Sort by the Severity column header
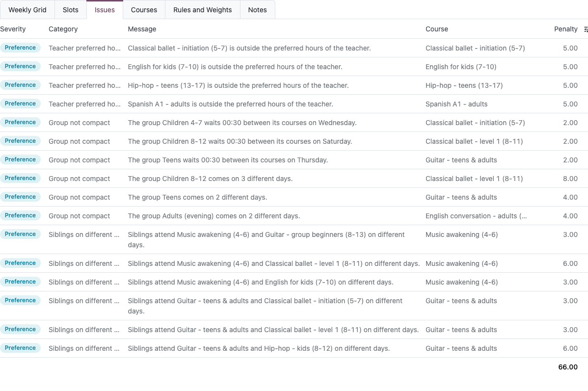The image size is (588, 391). (13, 29)
